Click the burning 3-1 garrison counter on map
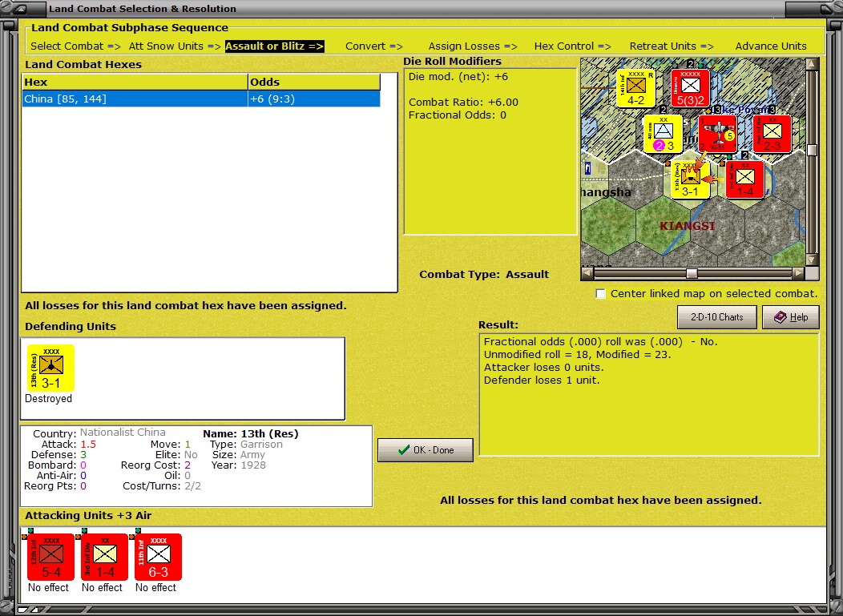The image size is (843, 616). tap(690, 179)
